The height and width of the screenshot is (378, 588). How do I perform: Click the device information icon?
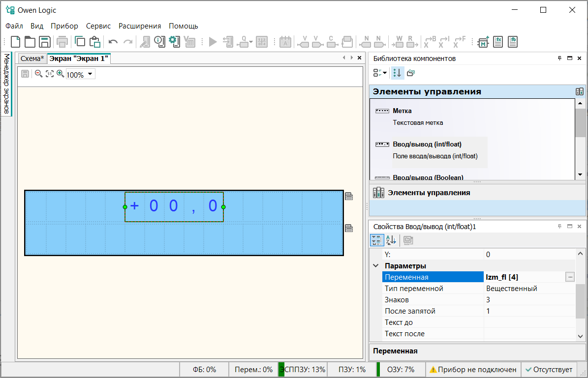(x=159, y=42)
